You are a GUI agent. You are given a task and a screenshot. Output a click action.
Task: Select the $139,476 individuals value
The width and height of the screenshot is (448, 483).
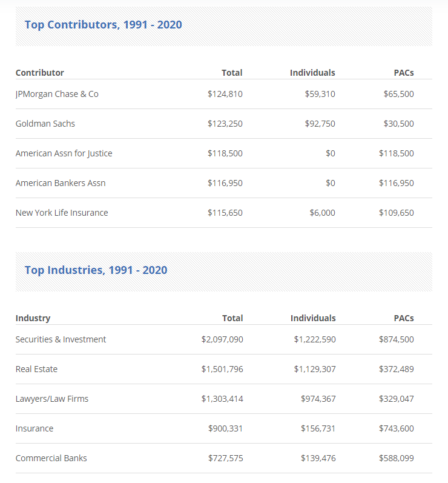(318, 458)
